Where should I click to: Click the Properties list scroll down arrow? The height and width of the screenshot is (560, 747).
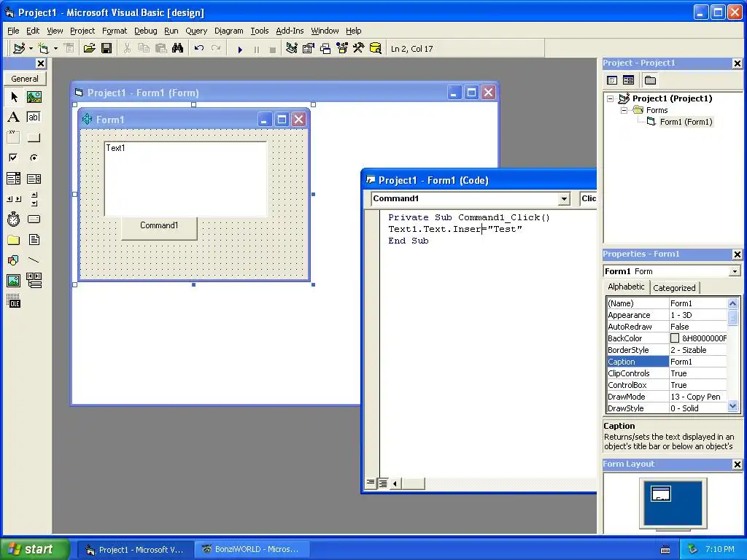pyautogui.click(x=732, y=407)
